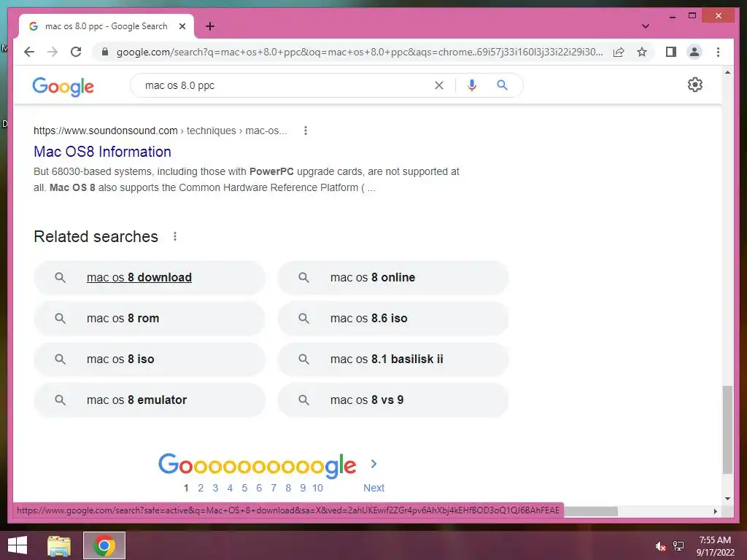Click the address bar URL
This screenshot has height=560, width=747.
pyautogui.click(x=360, y=52)
